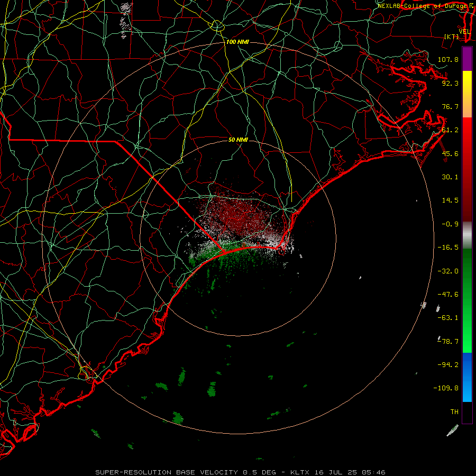Click the purple segment of the color bar

tap(467, 59)
